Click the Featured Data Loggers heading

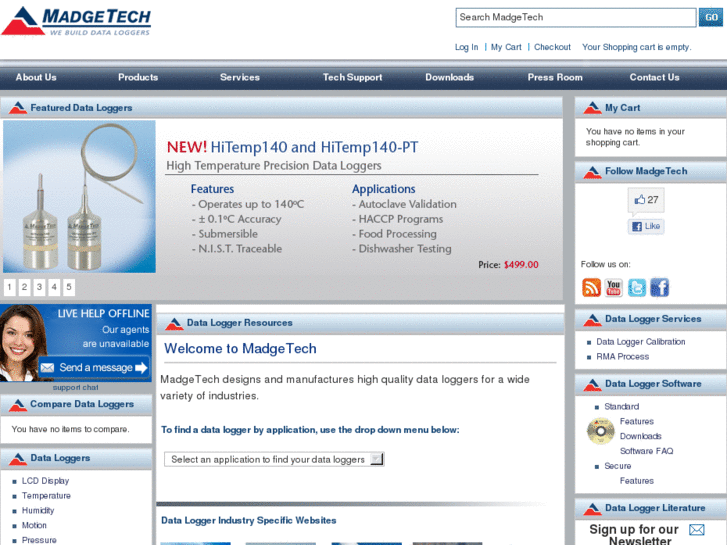[x=81, y=108]
